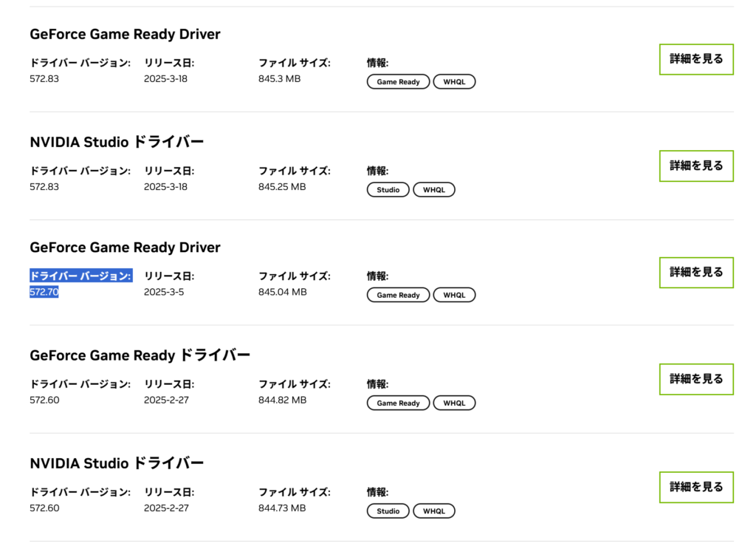The width and height of the screenshot is (756, 549).
Task: Click the Game Ready tag of the 2025-2-27 driver
Action: click(398, 403)
